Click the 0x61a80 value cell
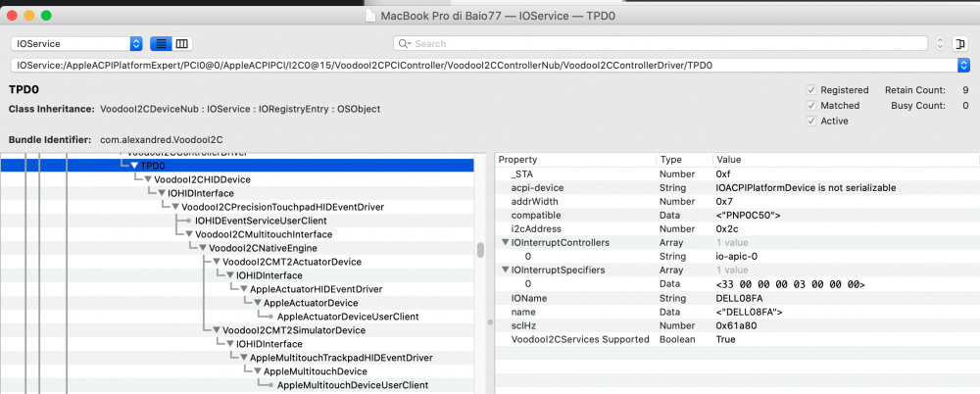Screen dimensions: 980x394 (734, 325)
